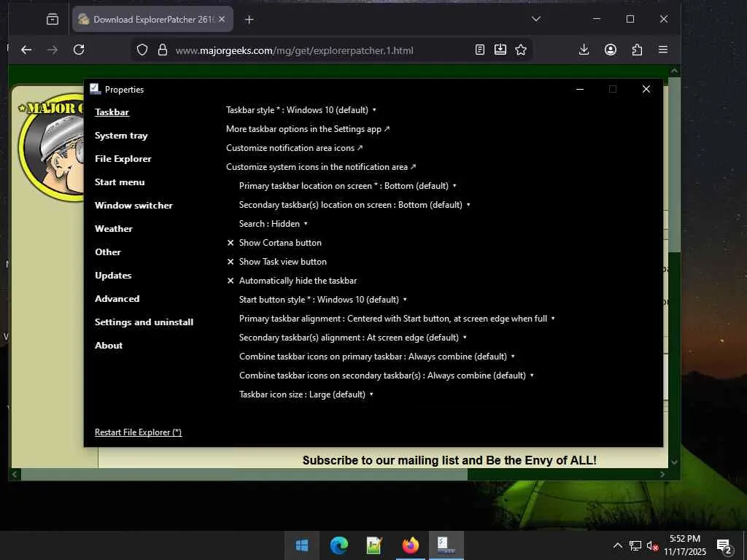
Task: Switch to Updates section
Action: (113, 275)
